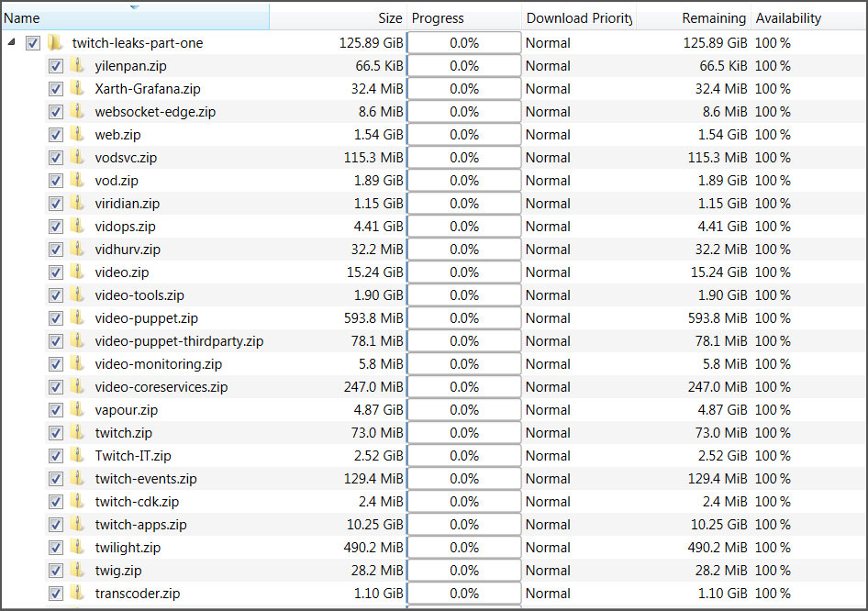Click the zip icon beside video.zip
This screenshot has height=611, width=868.
click(77, 272)
